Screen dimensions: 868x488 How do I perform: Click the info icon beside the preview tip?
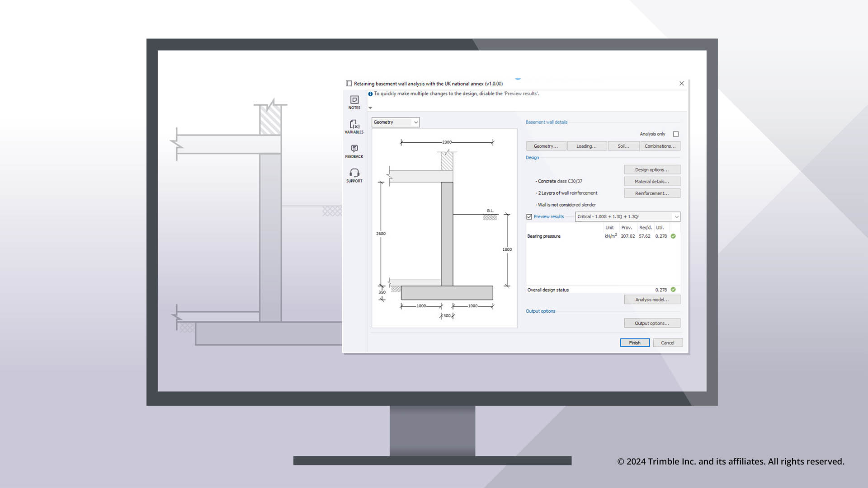pyautogui.click(x=370, y=94)
